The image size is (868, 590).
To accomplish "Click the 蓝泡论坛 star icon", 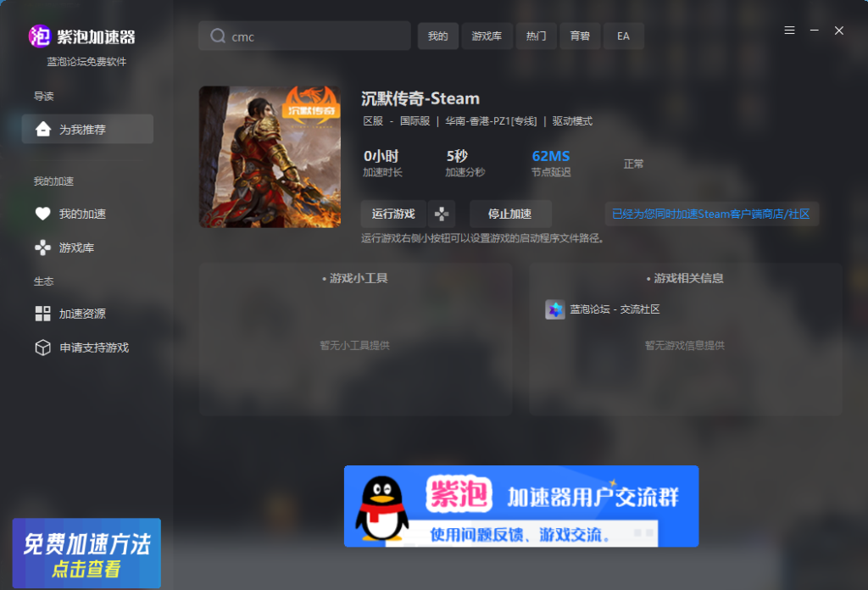I will point(554,309).
